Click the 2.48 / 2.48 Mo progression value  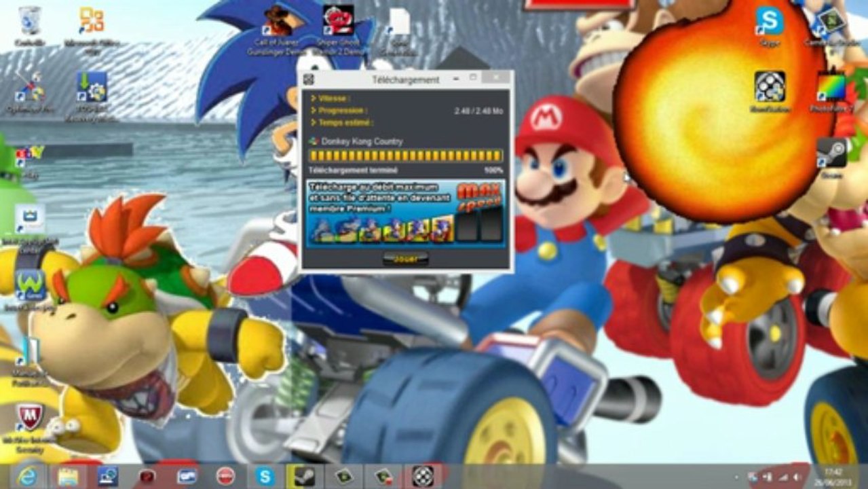(x=478, y=110)
